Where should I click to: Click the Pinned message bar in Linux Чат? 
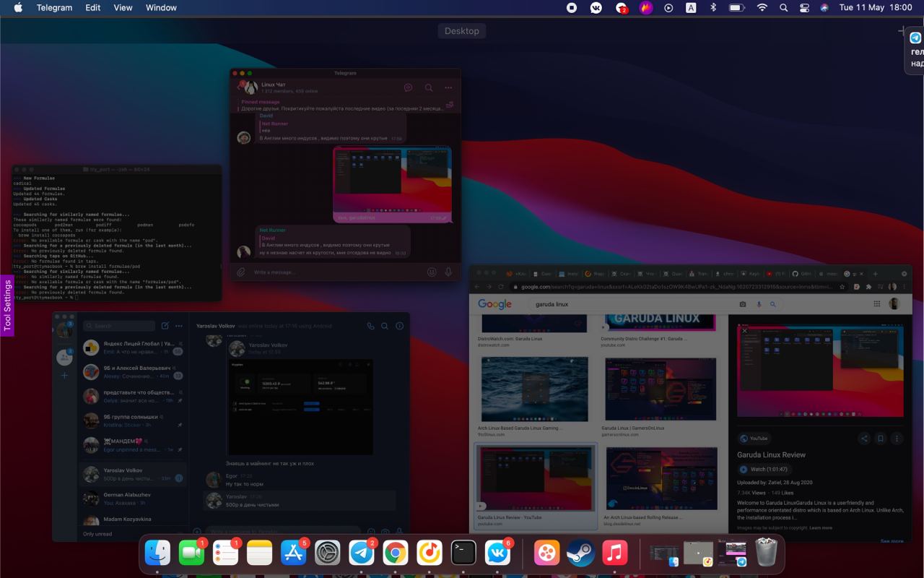coord(344,105)
